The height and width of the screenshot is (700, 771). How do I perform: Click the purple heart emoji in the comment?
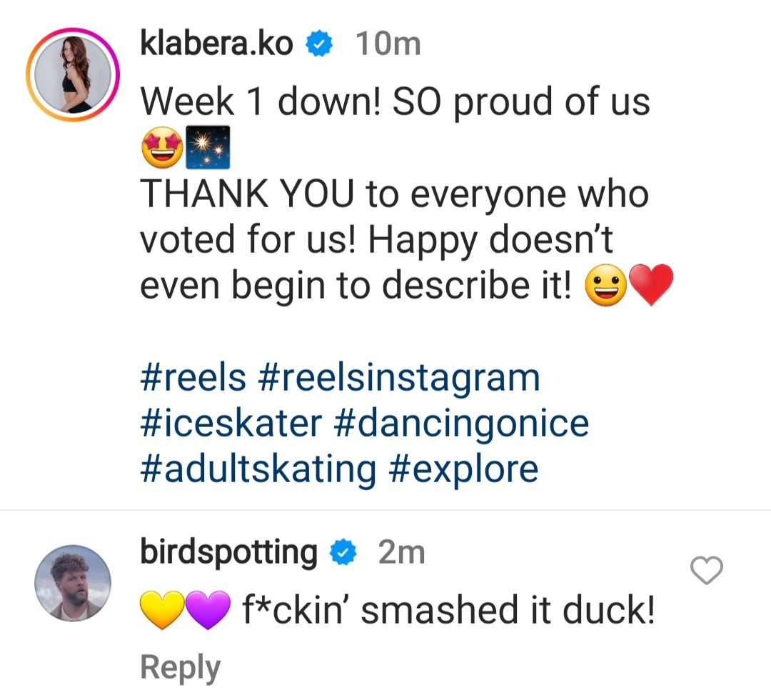point(207,611)
